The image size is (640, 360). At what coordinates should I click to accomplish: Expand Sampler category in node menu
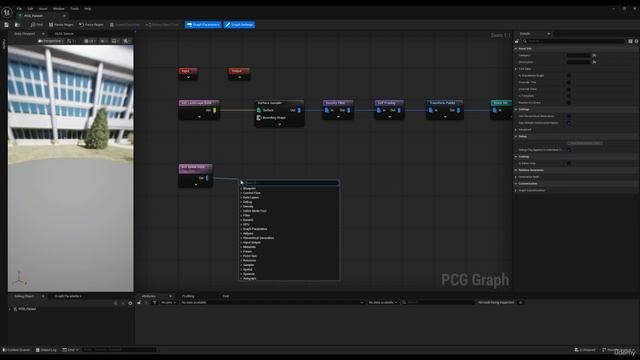[248, 265]
